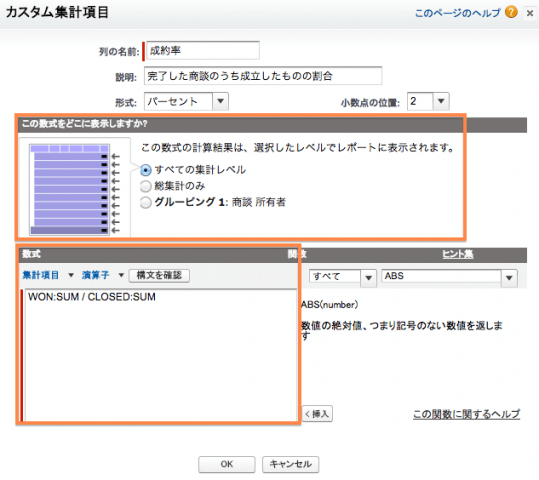Expand the 集計項目 menu

coord(48,275)
